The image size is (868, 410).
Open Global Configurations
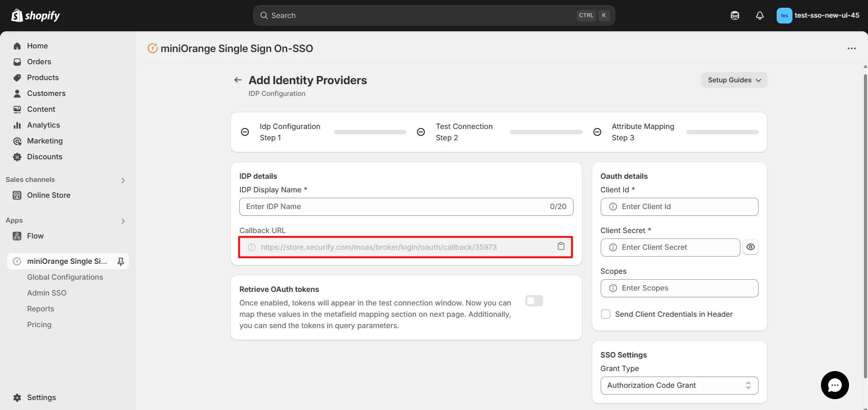point(65,277)
